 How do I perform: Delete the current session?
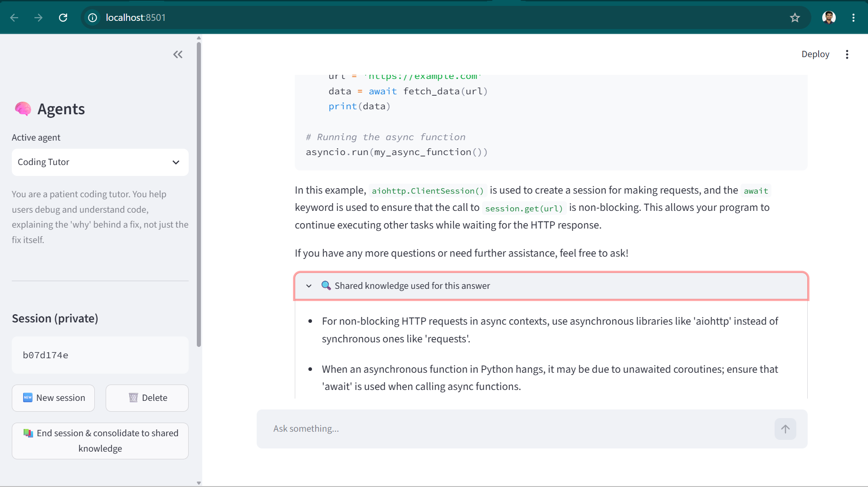point(147,398)
